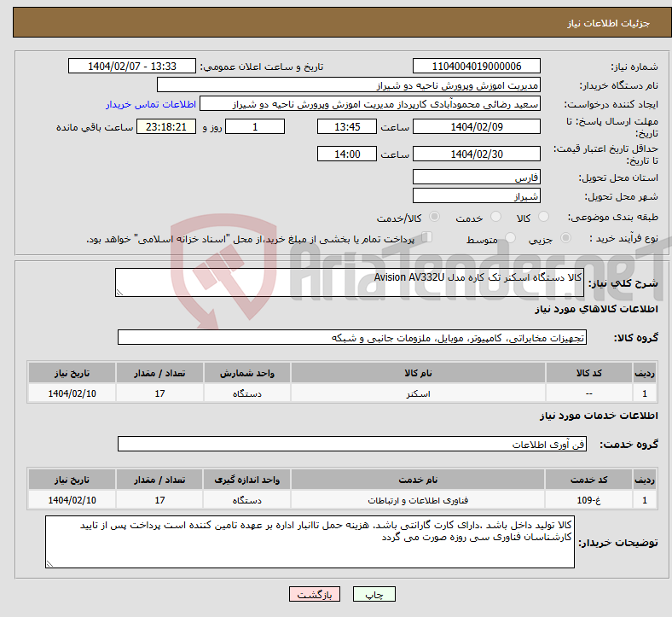Viewport: 672px width, 617px height.
Task: Click the واحد شمارش column header
Action: click(246, 373)
